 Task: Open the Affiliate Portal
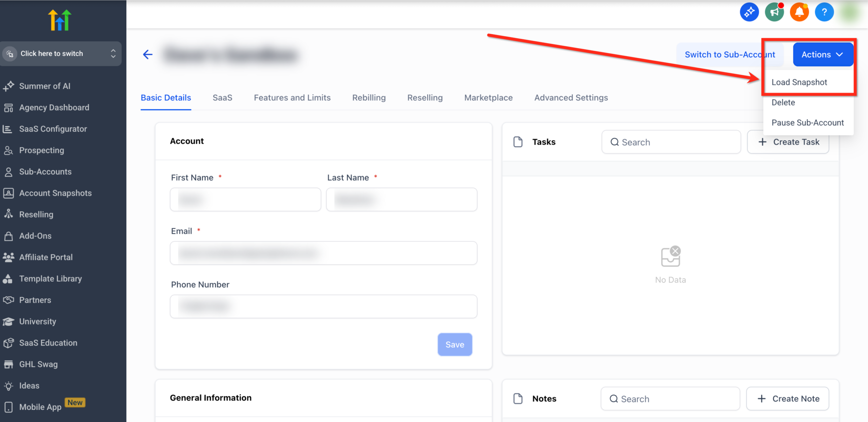[46, 257]
